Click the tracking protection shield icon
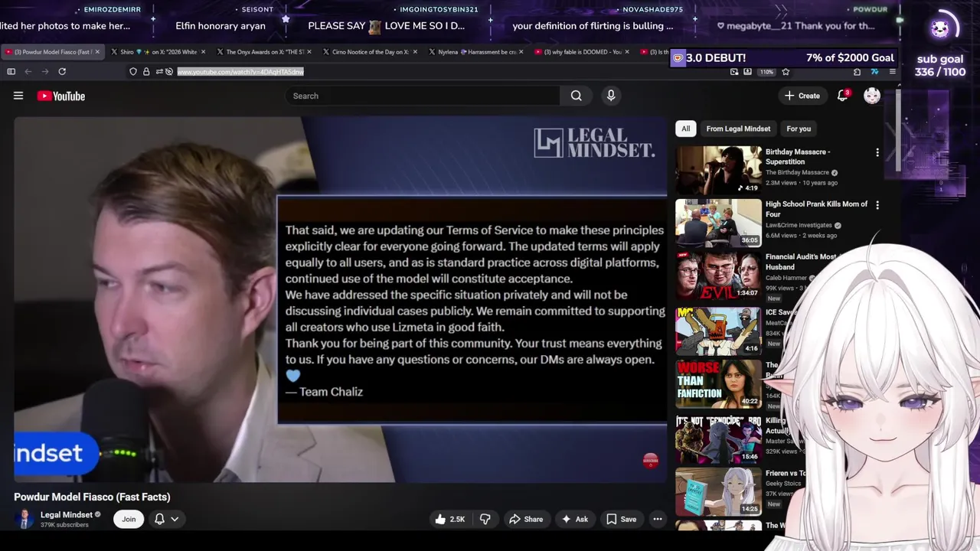980x551 pixels. (133, 71)
